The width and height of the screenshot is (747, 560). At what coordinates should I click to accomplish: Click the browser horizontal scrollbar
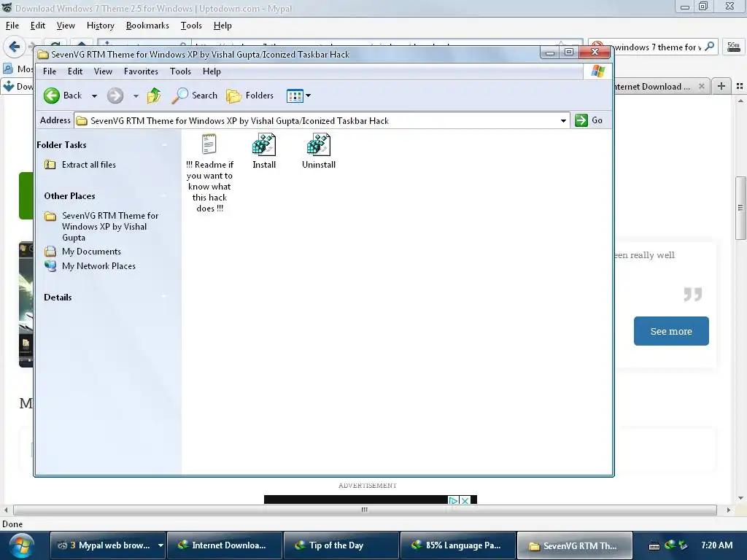(x=365, y=510)
